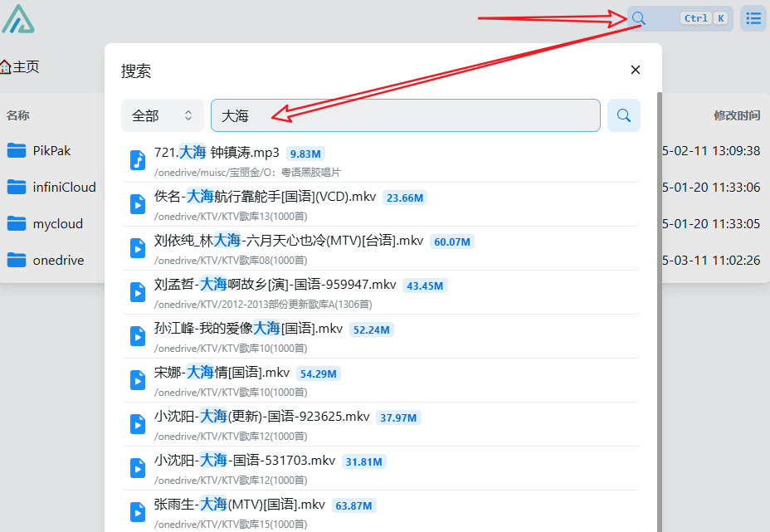
Task: Sort by 修改时间 column header
Action: 736,115
